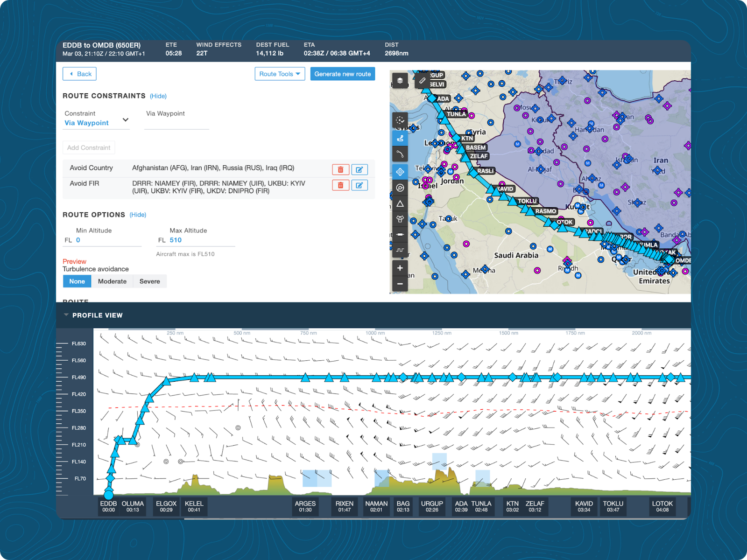747x560 pixels.
Task: Delete the Avoid FIR constraint
Action: tap(341, 185)
